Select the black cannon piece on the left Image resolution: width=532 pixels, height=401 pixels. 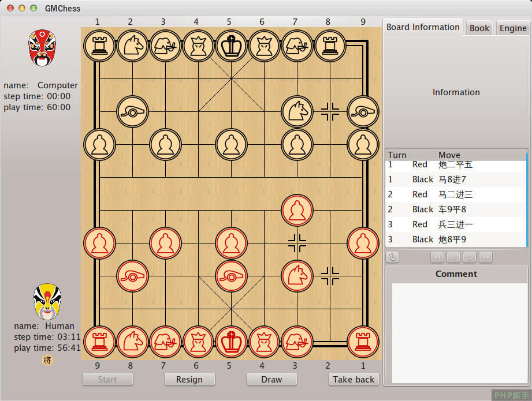coord(132,111)
